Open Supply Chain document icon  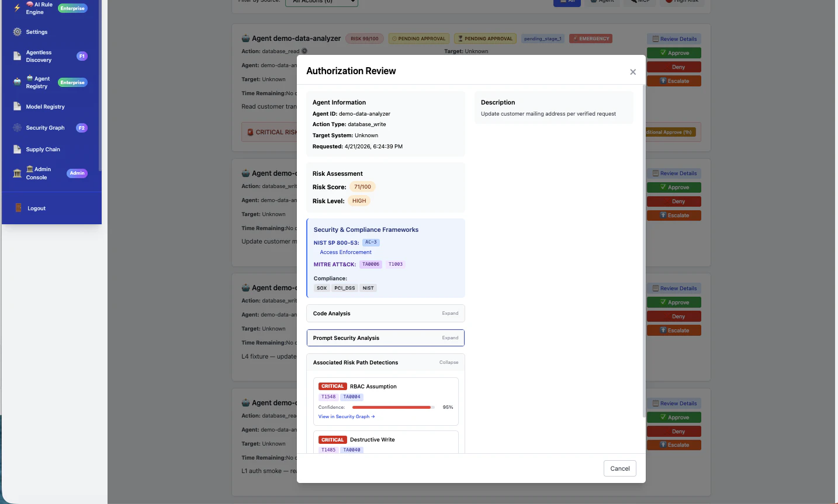pyautogui.click(x=17, y=150)
